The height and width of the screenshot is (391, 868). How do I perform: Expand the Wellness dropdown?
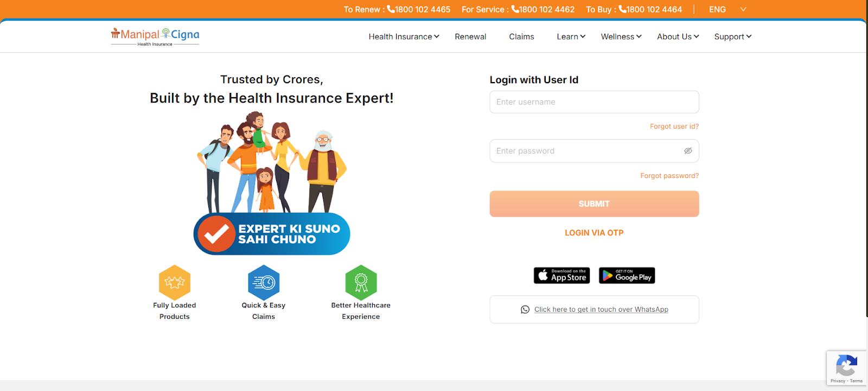(621, 36)
